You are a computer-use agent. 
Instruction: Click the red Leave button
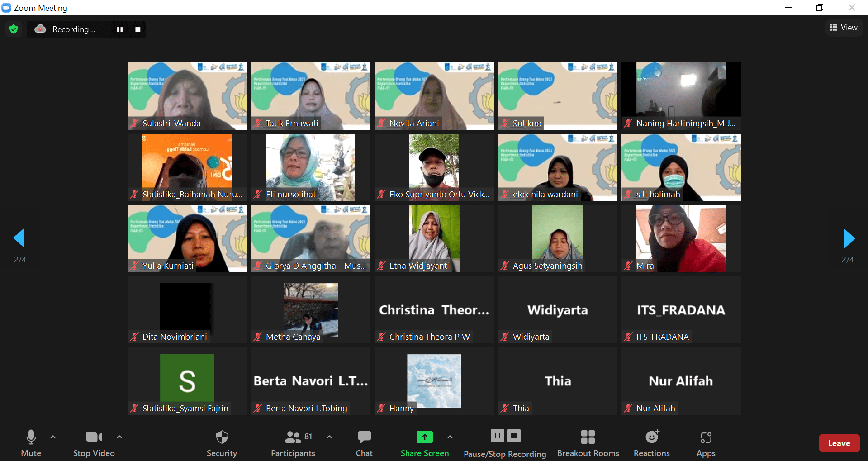point(839,443)
